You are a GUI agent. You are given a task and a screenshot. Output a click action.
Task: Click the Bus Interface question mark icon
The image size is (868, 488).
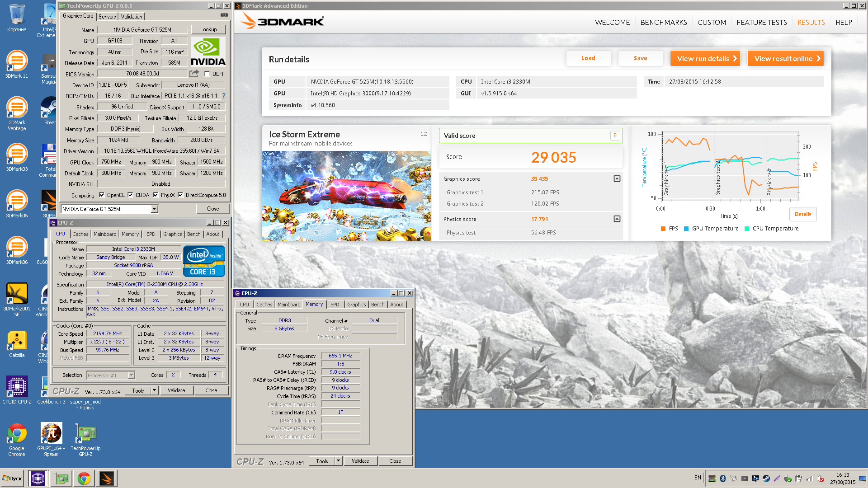point(223,96)
